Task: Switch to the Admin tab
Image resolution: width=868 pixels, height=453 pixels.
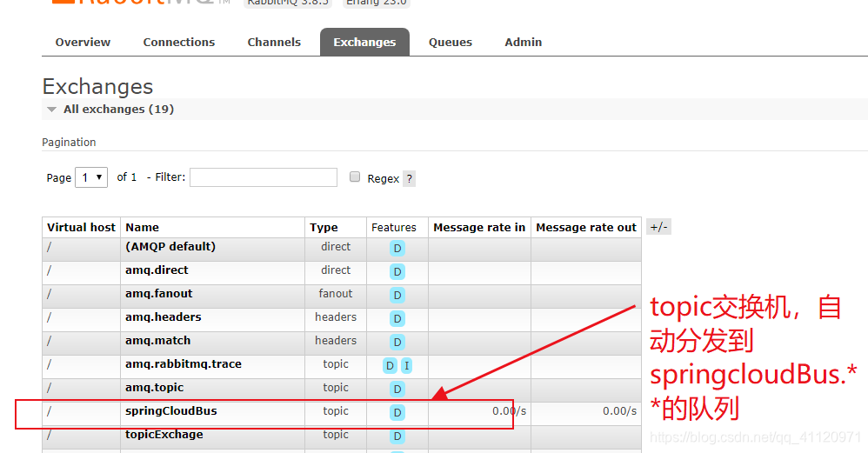Action: click(x=523, y=42)
